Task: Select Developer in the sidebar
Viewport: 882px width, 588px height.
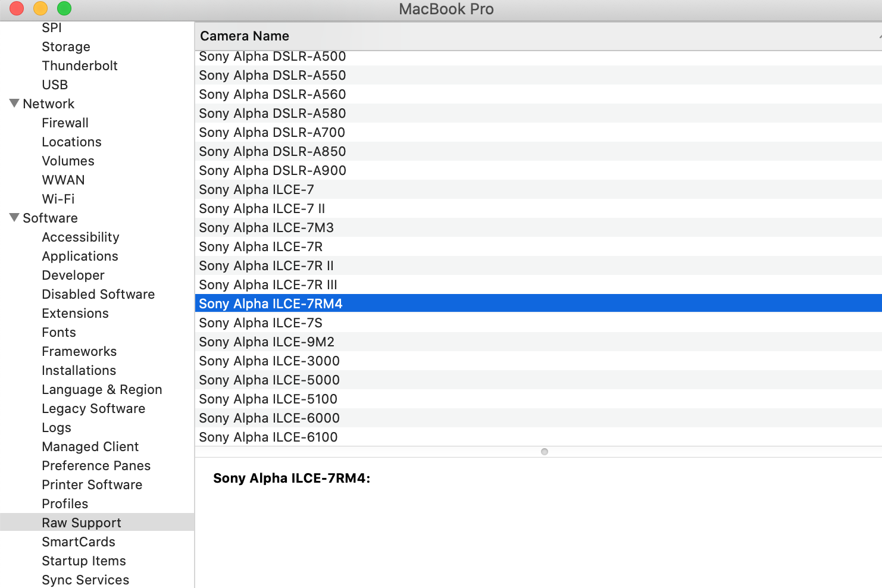Action: click(73, 275)
